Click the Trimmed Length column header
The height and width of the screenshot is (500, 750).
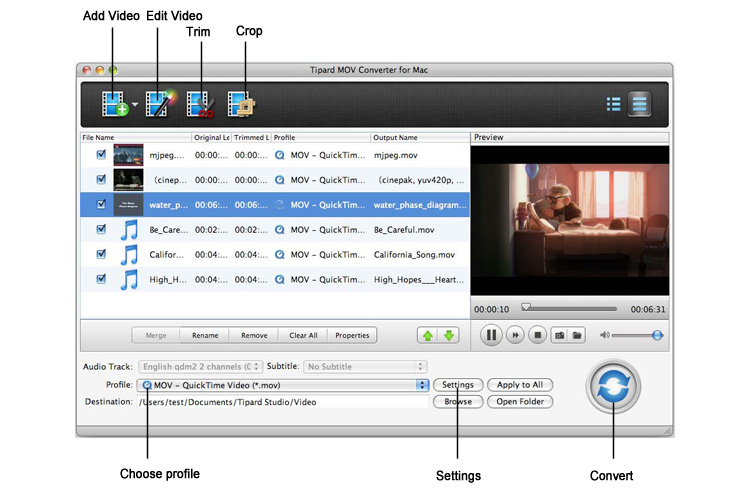[251, 137]
